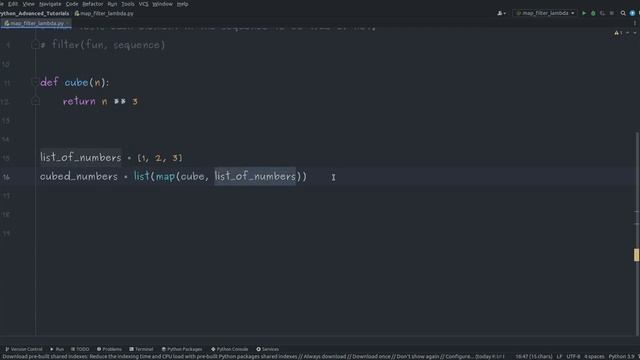Click the yellow warning inspection indicator
This screenshot has width=640, height=360.
(x=618, y=33)
